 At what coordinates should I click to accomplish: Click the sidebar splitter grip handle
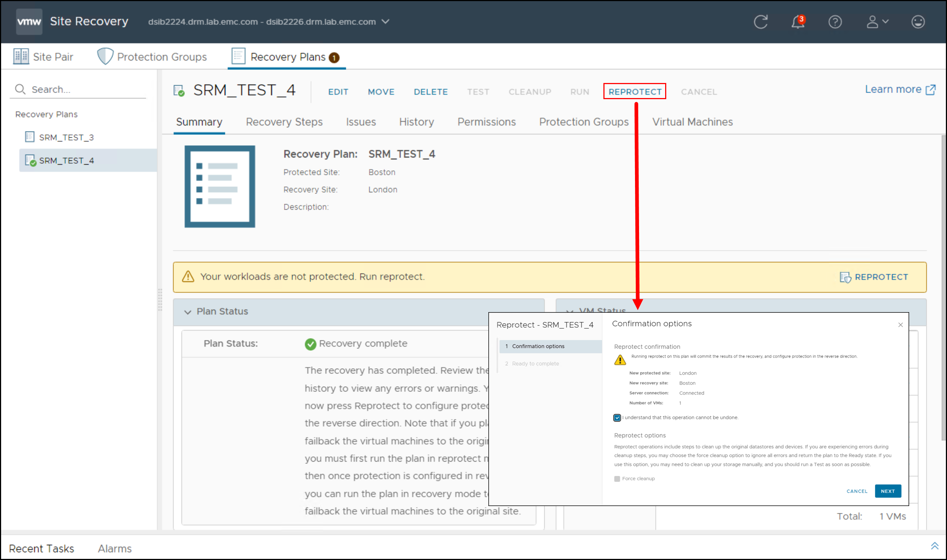(x=160, y=300)
